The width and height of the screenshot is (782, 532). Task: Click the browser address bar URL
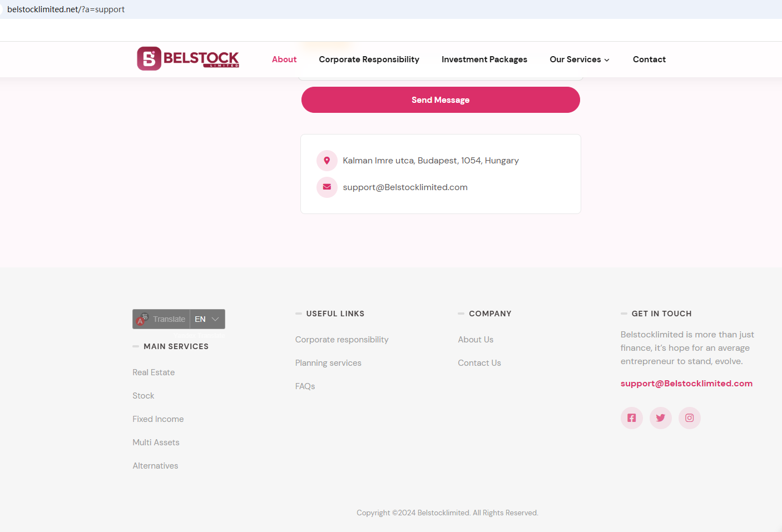pos(66,9)
